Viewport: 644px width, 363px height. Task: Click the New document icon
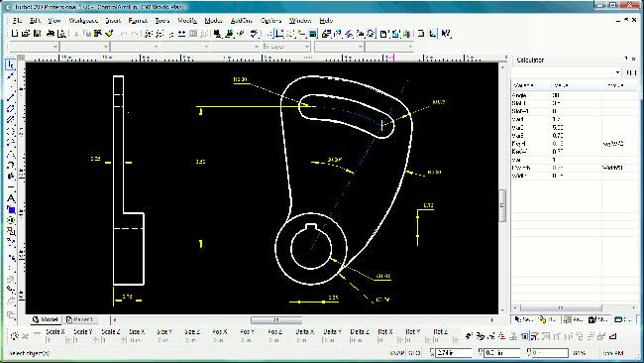pos(15,34)
